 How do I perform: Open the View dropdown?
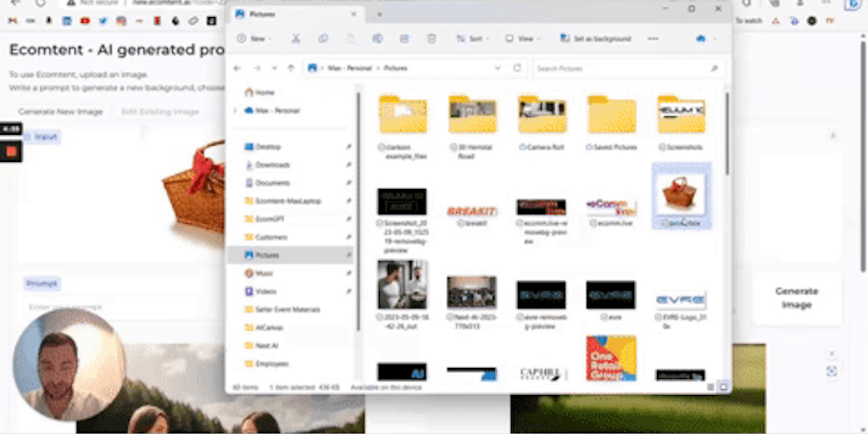(522, 39)
